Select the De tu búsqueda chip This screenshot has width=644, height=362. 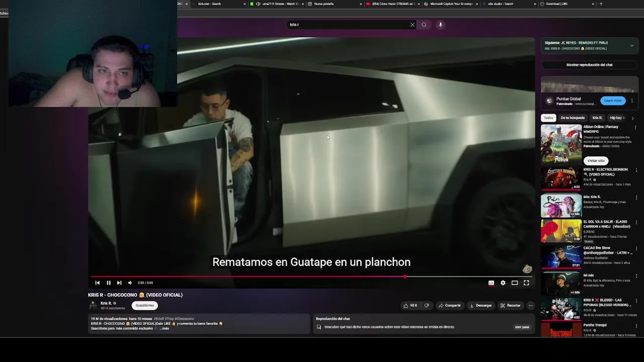coord(573,118)
